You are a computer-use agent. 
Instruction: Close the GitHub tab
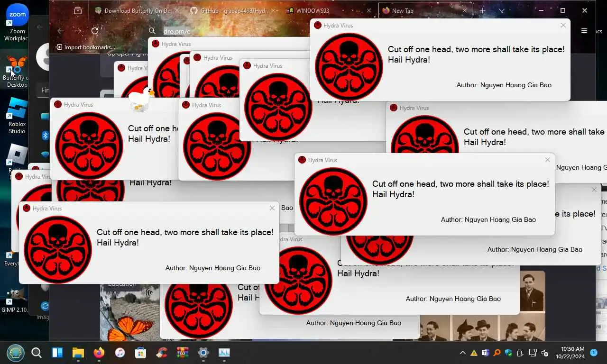pos(273,10)
